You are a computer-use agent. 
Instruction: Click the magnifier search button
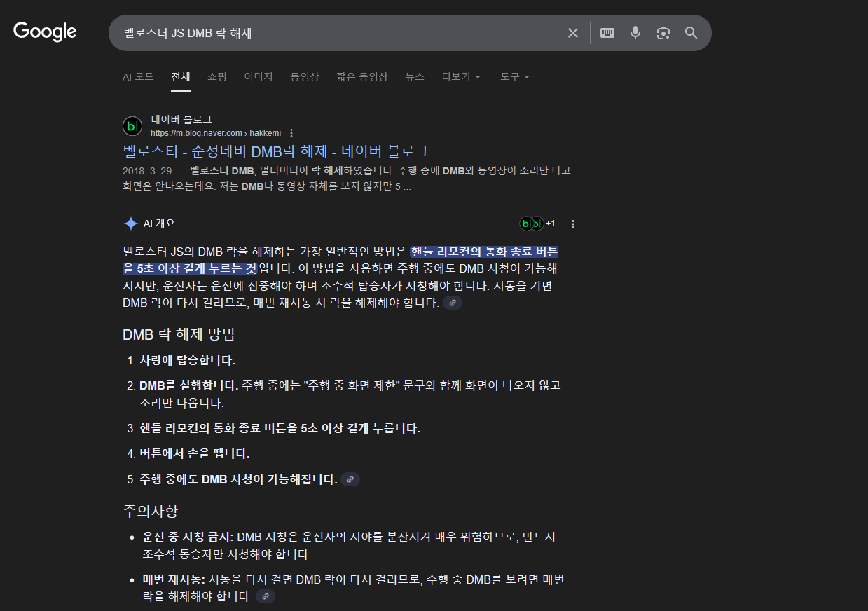691,33
